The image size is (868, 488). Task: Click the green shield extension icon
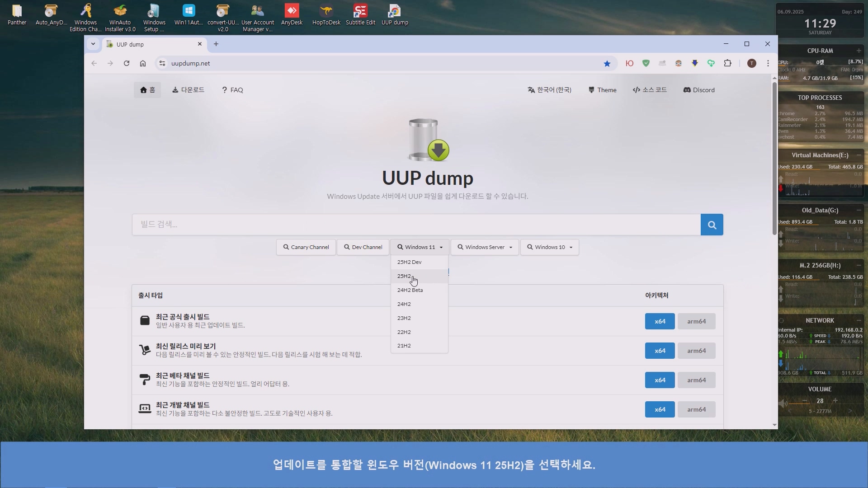[x=646, y=63]
